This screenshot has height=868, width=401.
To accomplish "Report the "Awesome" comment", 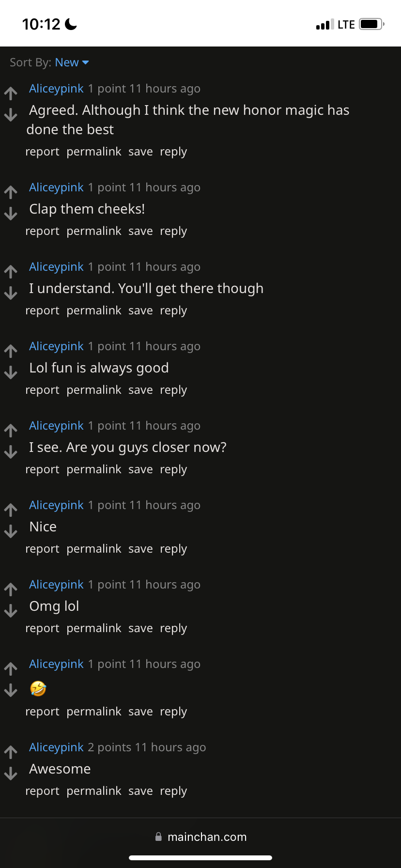I will 42,791.
